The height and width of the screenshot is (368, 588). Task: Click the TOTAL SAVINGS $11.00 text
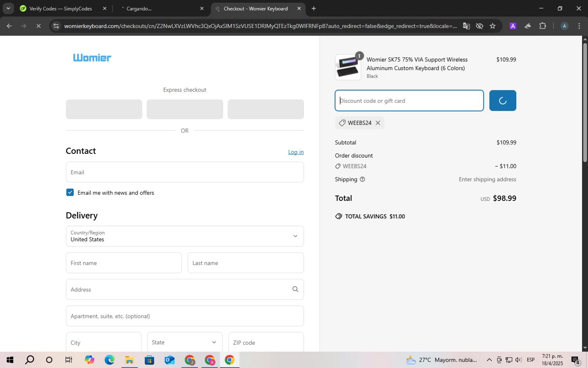[375, 216]
